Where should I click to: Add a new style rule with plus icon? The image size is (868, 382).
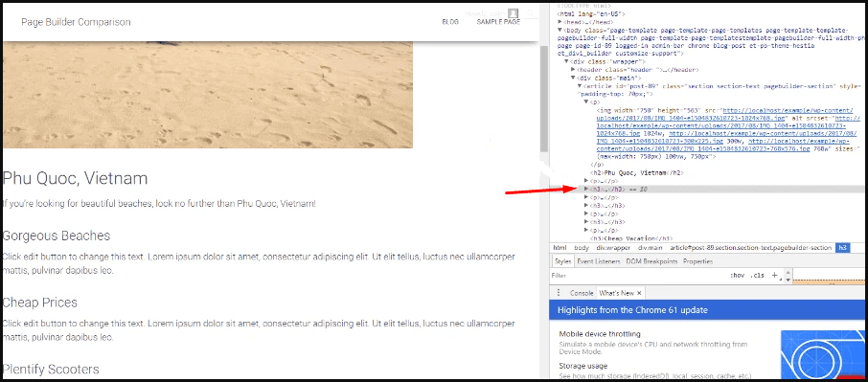pos(774,275)
